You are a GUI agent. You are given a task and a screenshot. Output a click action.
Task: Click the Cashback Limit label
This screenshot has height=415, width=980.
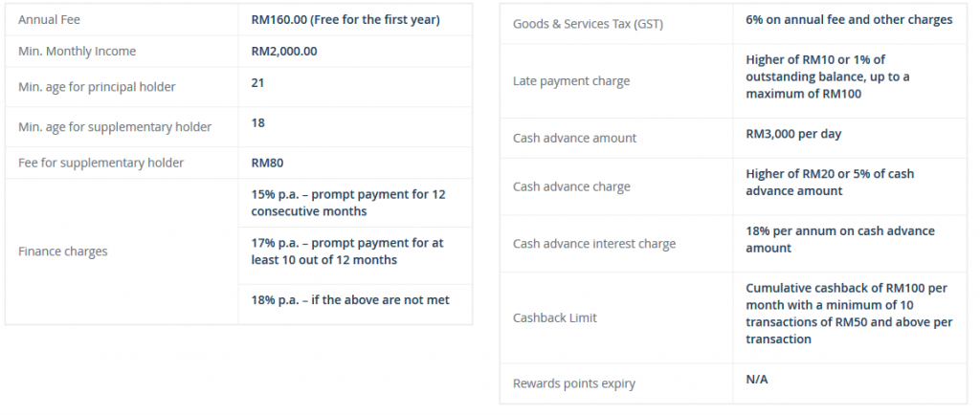coord(555,318)
